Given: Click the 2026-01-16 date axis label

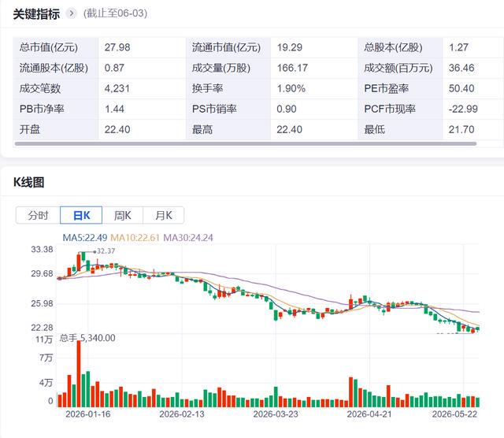Looking at the screenshot, I should point(88,414).
